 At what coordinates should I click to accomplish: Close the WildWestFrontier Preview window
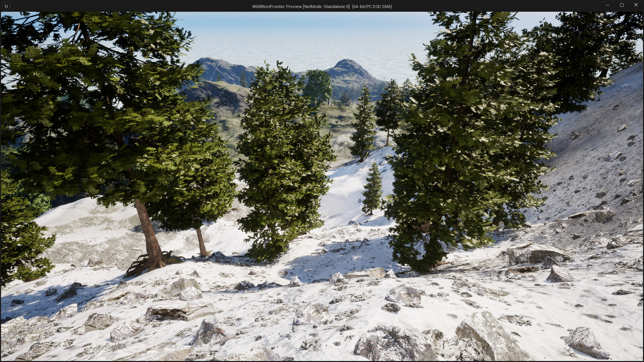[636, 5]
